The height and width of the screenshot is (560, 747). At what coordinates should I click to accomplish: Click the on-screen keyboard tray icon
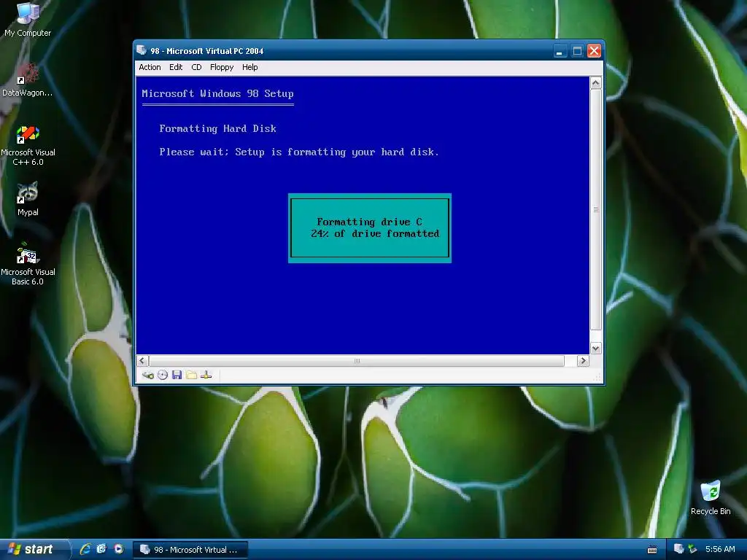(652, 550)
